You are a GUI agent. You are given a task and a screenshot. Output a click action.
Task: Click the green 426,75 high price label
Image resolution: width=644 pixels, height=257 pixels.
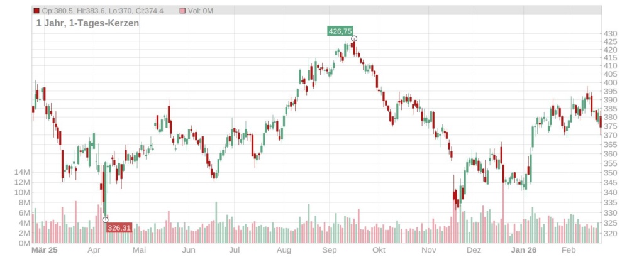pos(340,30)
